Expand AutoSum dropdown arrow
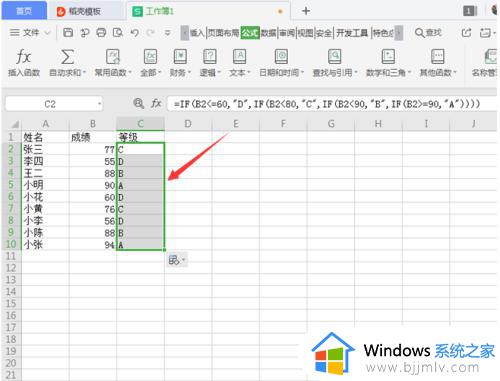Screen dimensions: 500x381 [x=84, y=73]
